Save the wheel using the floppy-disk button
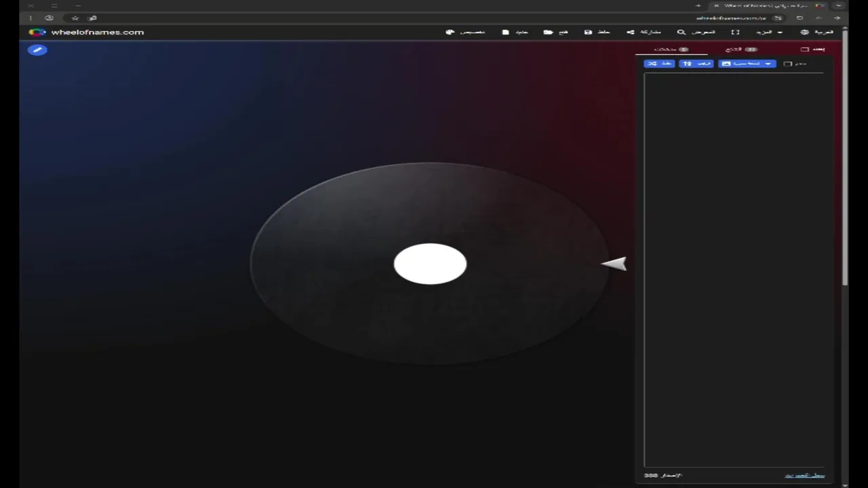This screenshot has width=868, height=488. click(x=597, y=32)
